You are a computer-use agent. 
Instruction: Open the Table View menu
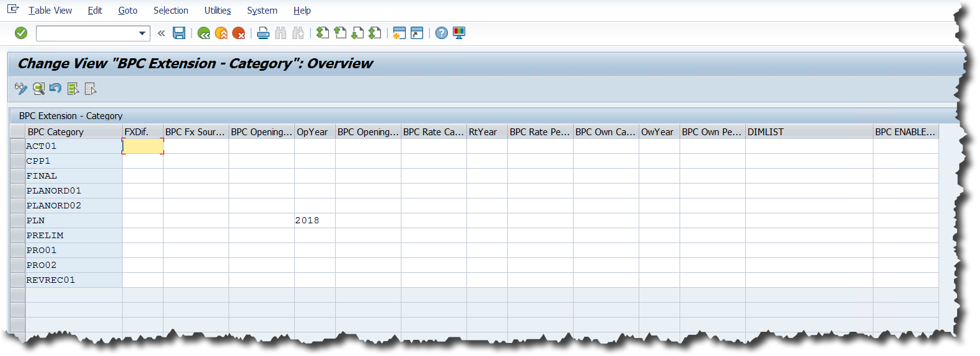click(x=50, y=11)
